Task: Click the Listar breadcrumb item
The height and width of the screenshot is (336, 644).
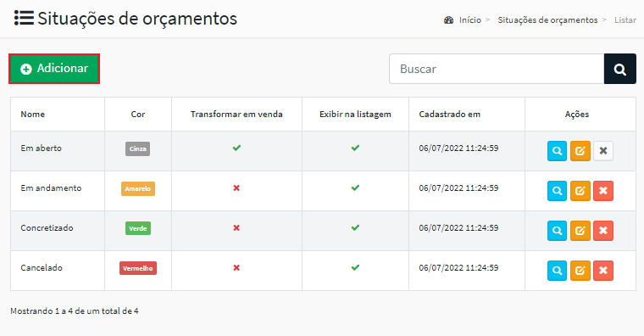Action: coord(625,20)
